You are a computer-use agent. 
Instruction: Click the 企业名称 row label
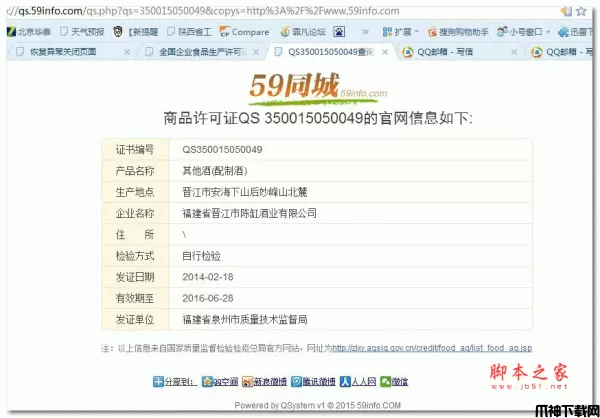[135, 213]
